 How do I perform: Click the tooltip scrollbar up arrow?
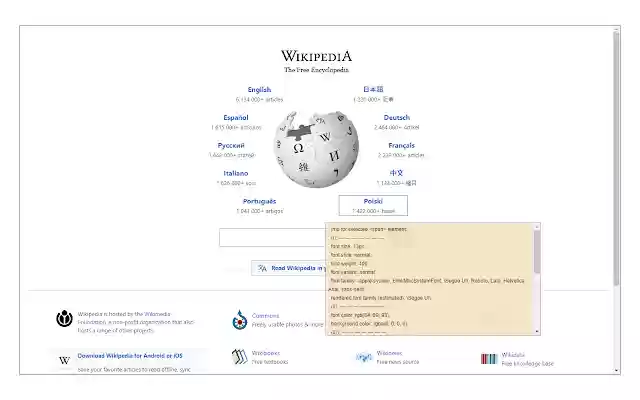click(537, 227)
